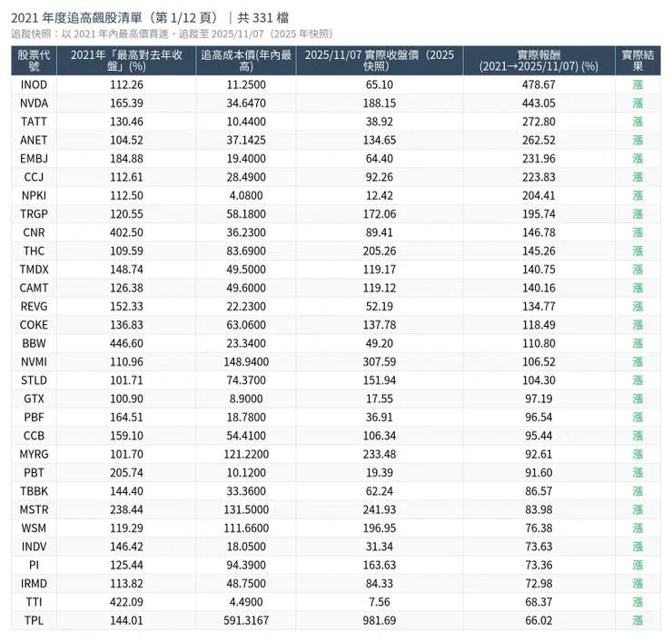The width and height of the screenshot is (672, 641).
Task: Select the NVDA ticker cell
Action: click(x=35, y=104)
